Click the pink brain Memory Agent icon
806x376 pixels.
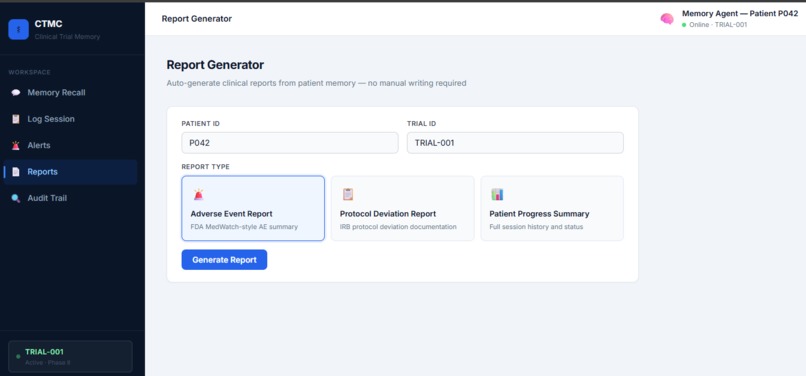[x=667, y=19]
